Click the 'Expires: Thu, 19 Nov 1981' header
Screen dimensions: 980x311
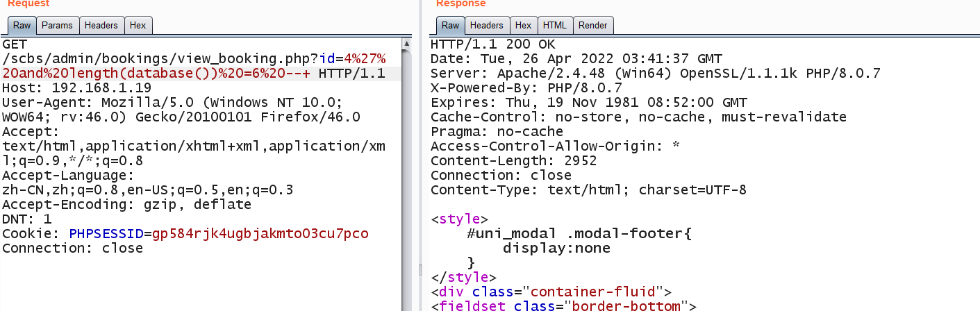tap(589, 103)
